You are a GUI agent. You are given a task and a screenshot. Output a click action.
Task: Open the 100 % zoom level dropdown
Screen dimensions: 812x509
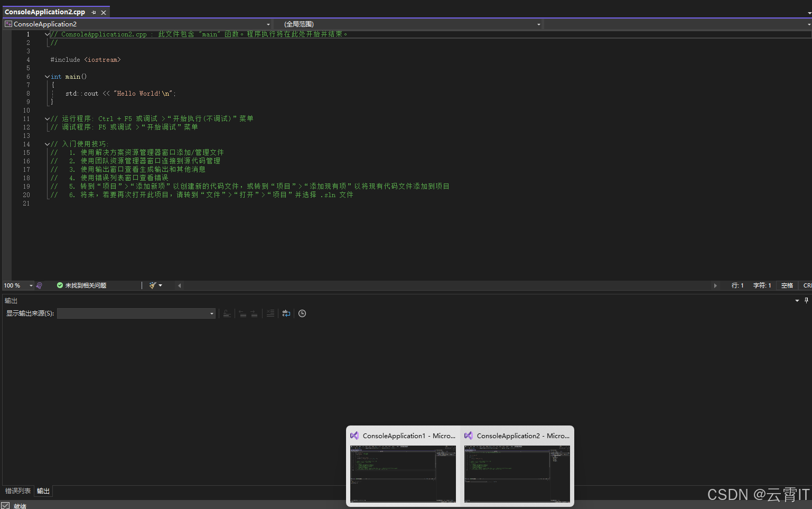click(31, 285)
